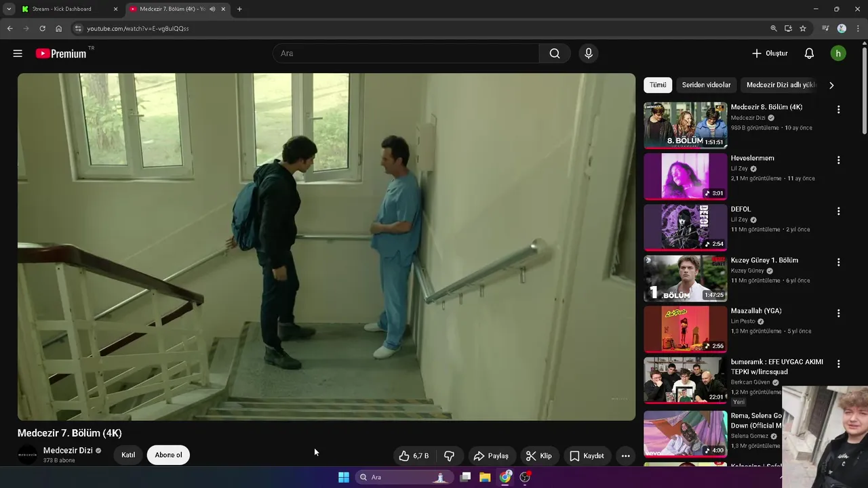Open options for Maazallah (YGA)
This screenshot has height=488, width=868.
pyautogui.click(x=838, y=313)
